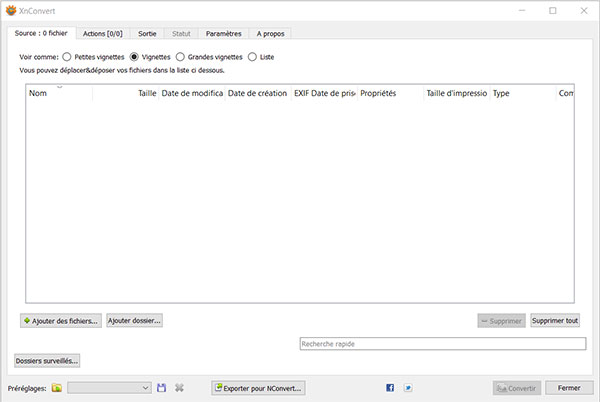Open the Twitter link icon
Screen dimensions: 600x402
(408, 388)
